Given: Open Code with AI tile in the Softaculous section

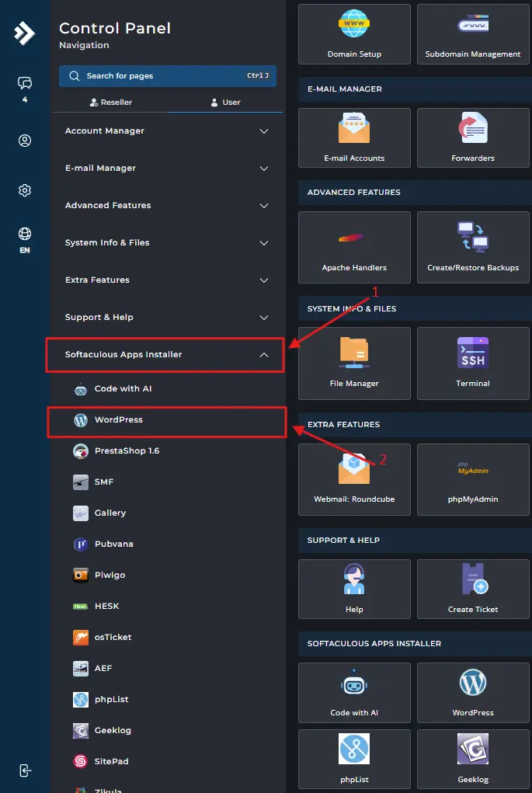Looking at the screenshot, I should [354, 693].
